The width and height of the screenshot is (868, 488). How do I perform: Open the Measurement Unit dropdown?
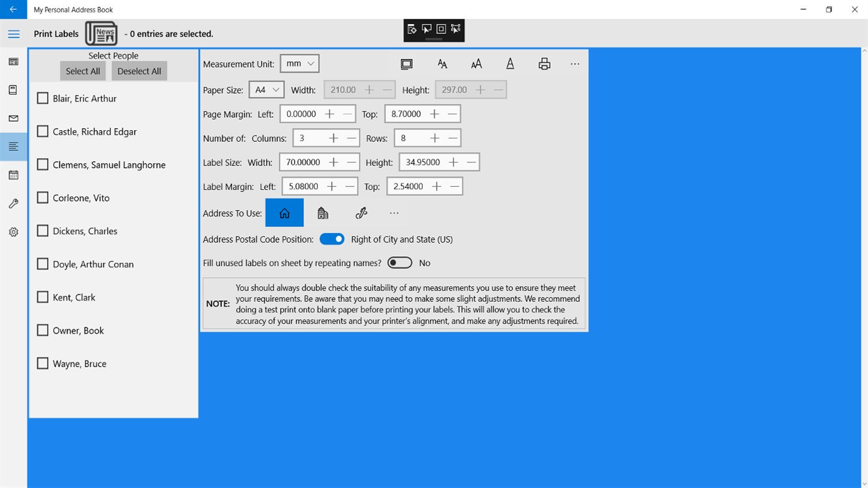point(299,63)
